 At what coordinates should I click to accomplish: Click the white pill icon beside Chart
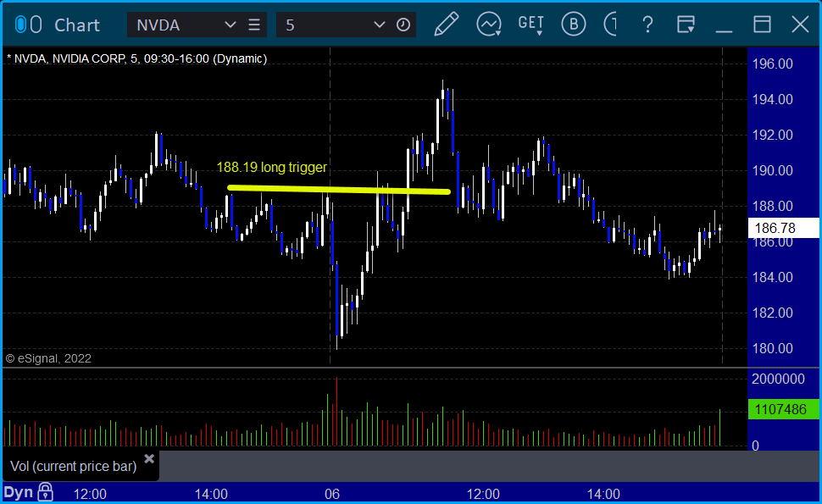[x=36, y=25]
